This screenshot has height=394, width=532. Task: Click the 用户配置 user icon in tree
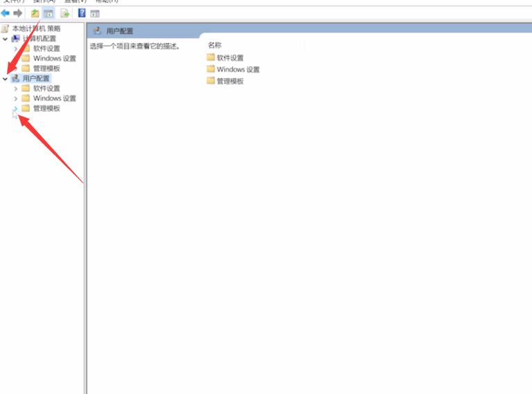[16, 78]
